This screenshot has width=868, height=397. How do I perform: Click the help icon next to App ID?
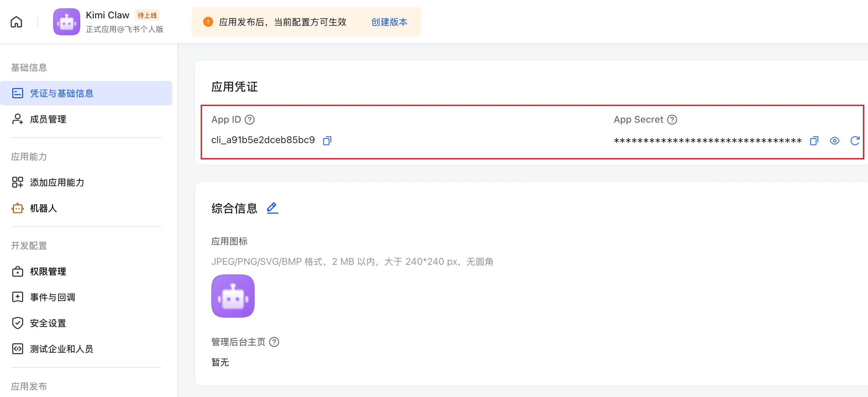(250, 120)
